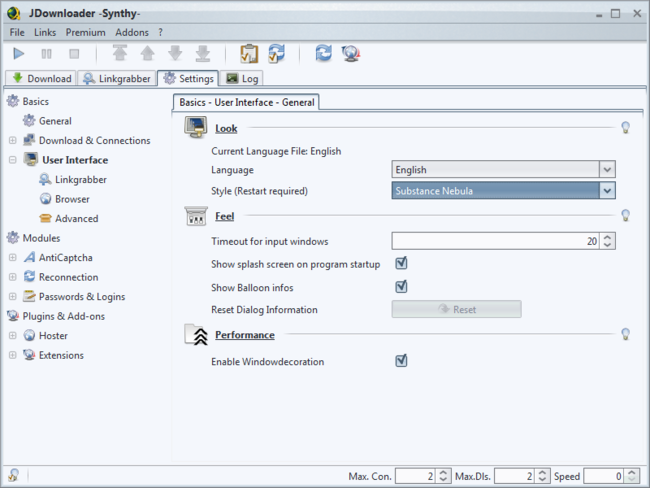Move selection to bottom arrow icon

pyautogui.click(x=203, y=53)
